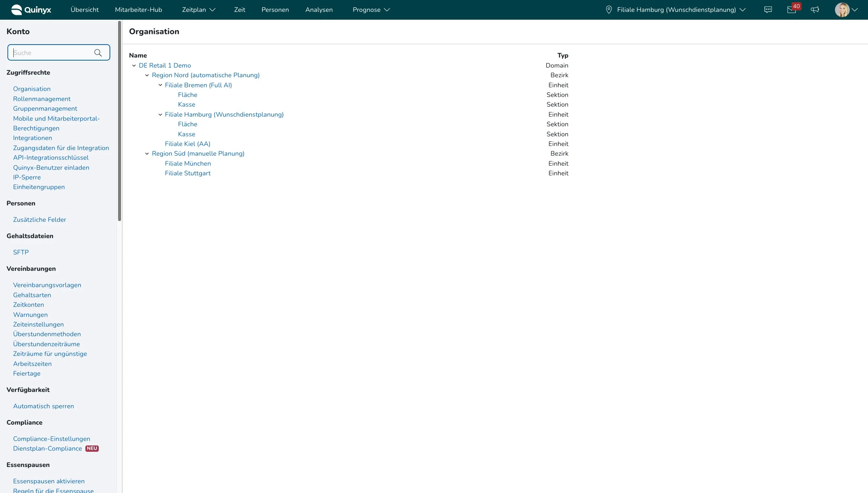
Task: Open Filiale Kiel (AA) unit link
Action: pos(187,144)
